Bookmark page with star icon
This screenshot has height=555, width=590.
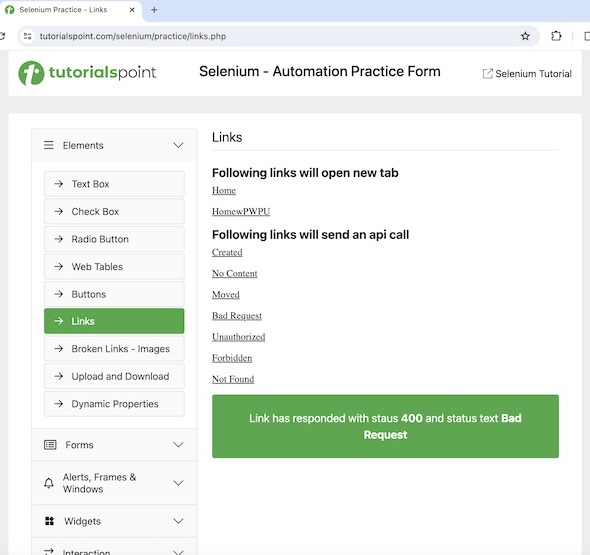pyautogui.click(x=525, y=36)
